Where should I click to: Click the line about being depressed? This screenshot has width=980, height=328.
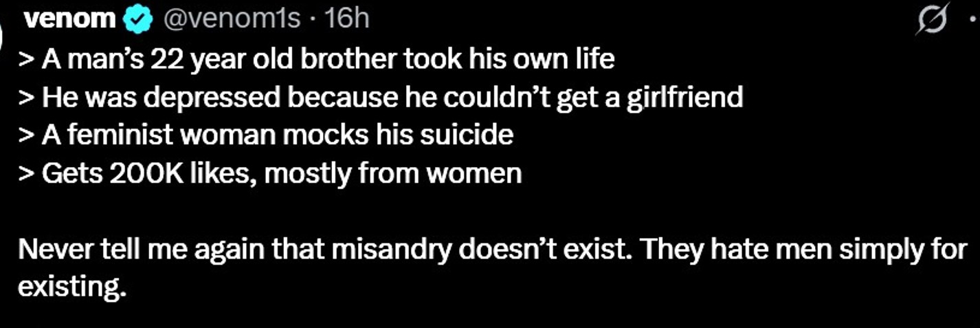(x=381, y=98)
